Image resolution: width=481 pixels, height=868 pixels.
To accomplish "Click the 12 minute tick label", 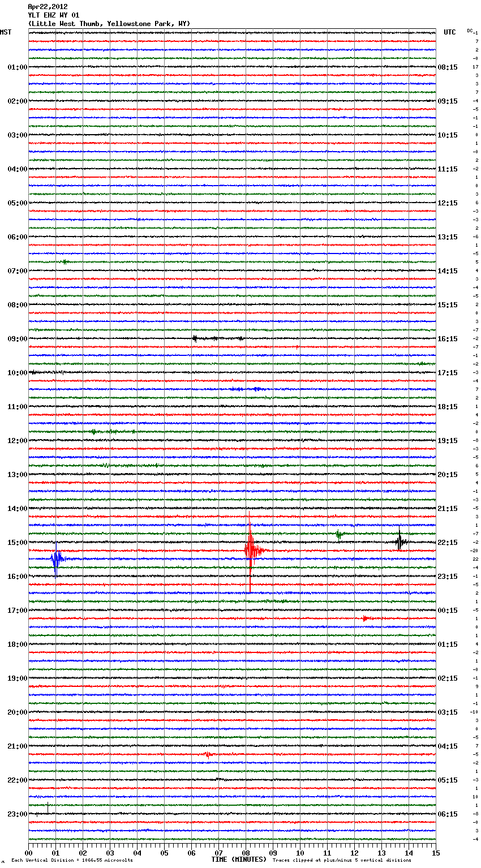I will coord(354,853).
